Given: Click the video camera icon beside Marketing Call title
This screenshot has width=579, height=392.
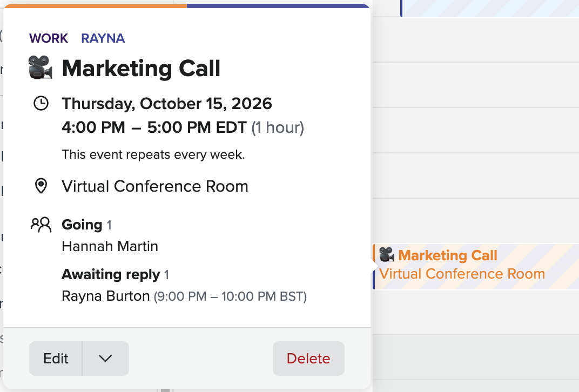Looking at the screenshot, I should click(41, 67).
